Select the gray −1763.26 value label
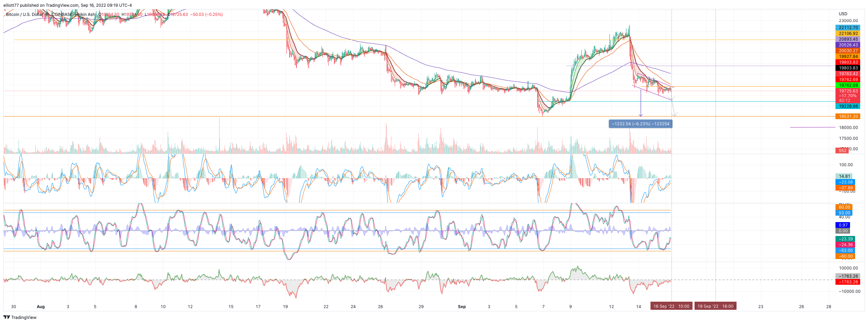This screenshot has width=868, height=323. coord(848,276)
